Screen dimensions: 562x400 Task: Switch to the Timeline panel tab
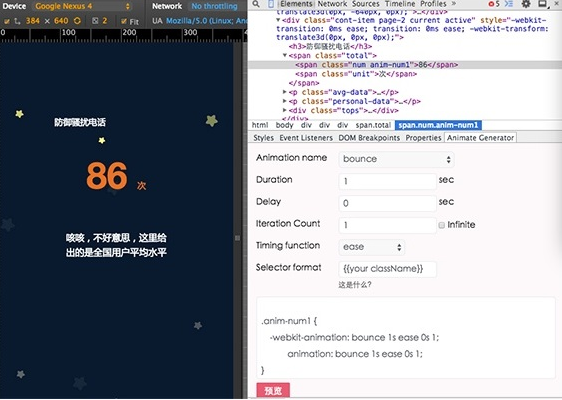click(x=400, y=4)
